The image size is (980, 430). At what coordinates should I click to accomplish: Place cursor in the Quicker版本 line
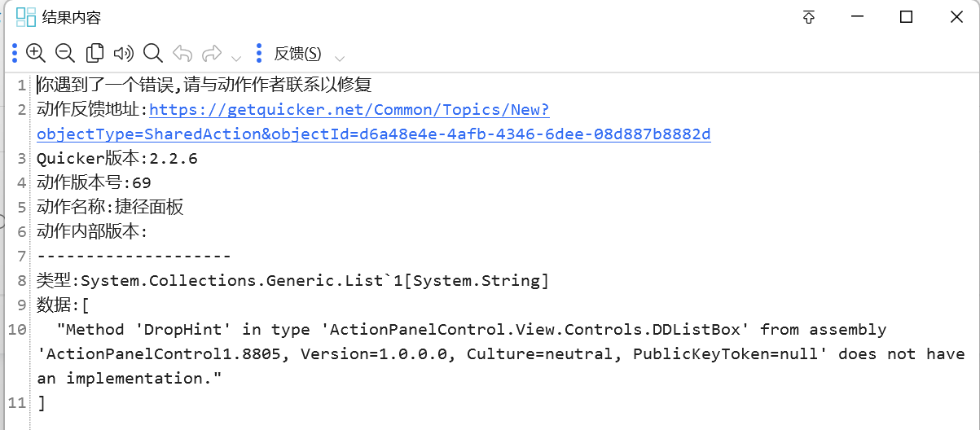click(117, 159)
